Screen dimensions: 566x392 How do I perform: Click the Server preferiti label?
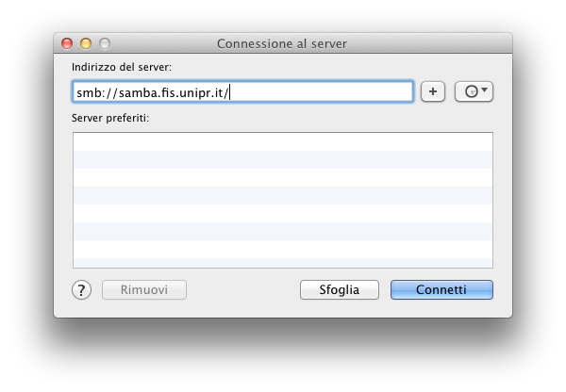coord(110,118)
